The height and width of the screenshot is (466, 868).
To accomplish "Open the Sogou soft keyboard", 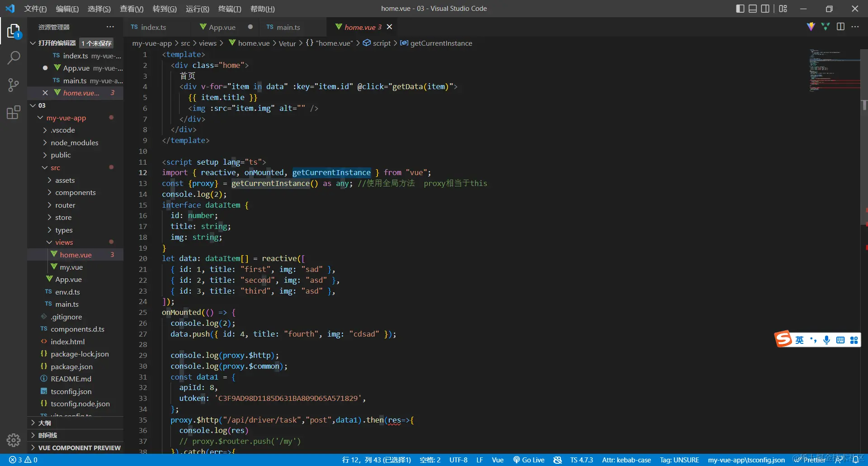I will (x=840, y=340).
